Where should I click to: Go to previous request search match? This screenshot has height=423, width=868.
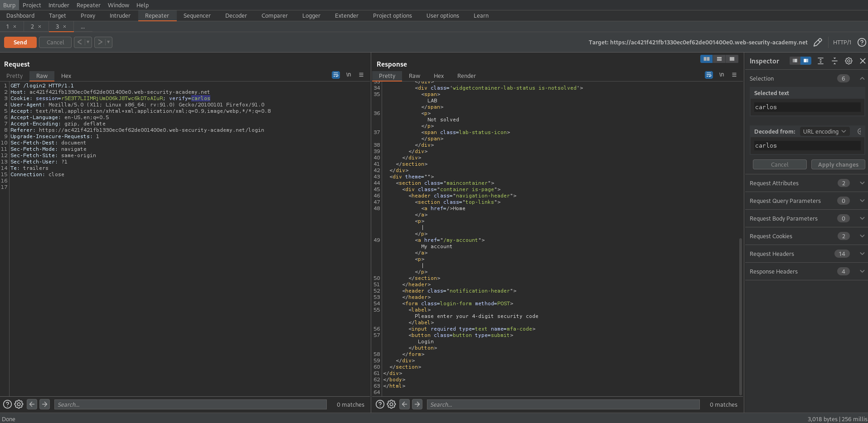click(x=32, y=404)
